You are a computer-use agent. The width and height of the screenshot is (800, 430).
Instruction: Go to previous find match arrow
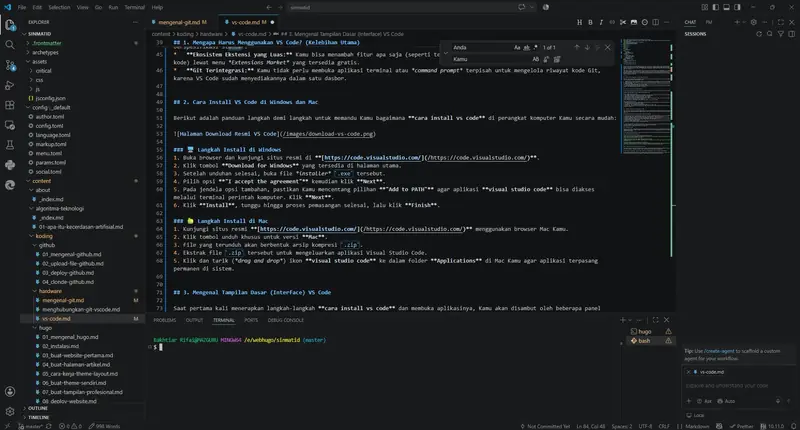point(577,47)
